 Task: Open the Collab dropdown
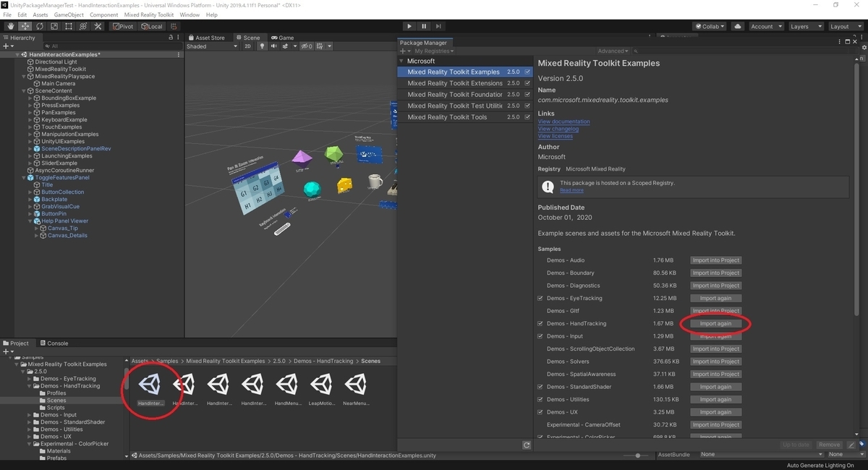click(x=710, y=26)
